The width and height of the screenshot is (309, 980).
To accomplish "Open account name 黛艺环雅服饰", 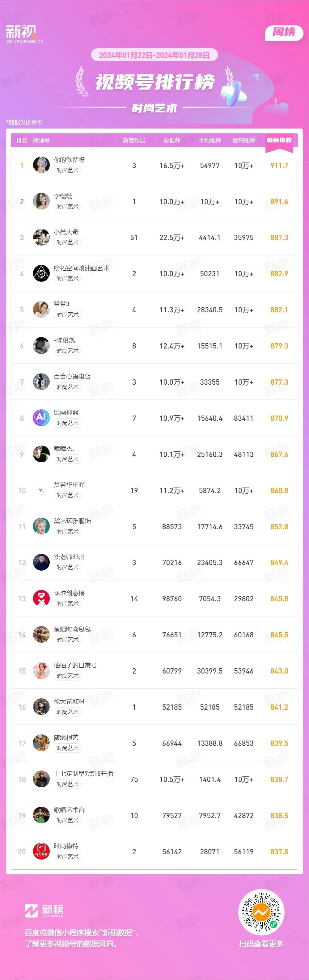I will 72,521.
